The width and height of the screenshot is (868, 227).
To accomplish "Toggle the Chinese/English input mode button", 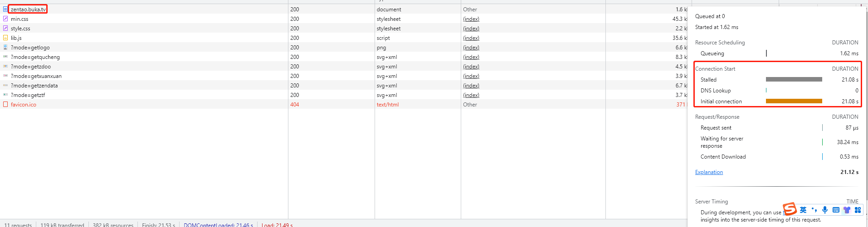I will tap(803, 210).
